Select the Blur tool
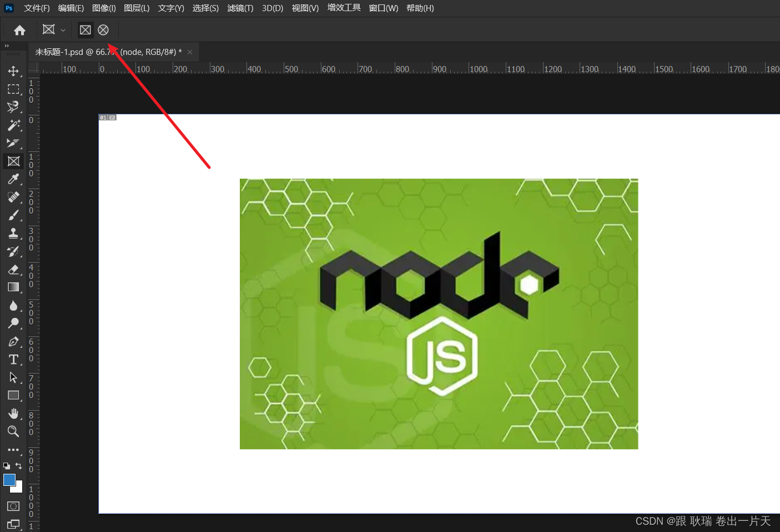780x532 pixels. point(13,306)
